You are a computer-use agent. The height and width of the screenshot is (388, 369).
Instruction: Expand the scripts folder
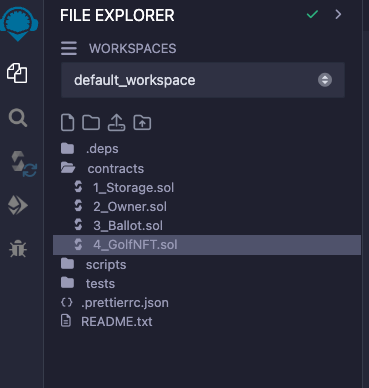coord(106,265)
